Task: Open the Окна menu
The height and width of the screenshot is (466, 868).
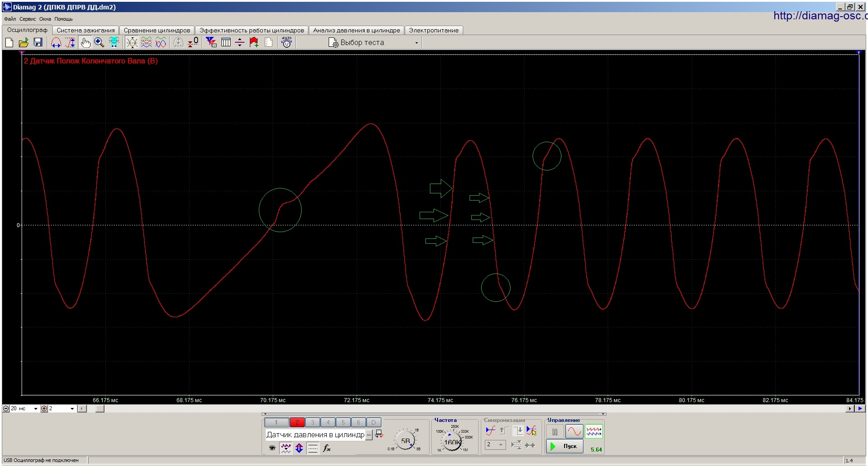Action: [x=45, y=19]
